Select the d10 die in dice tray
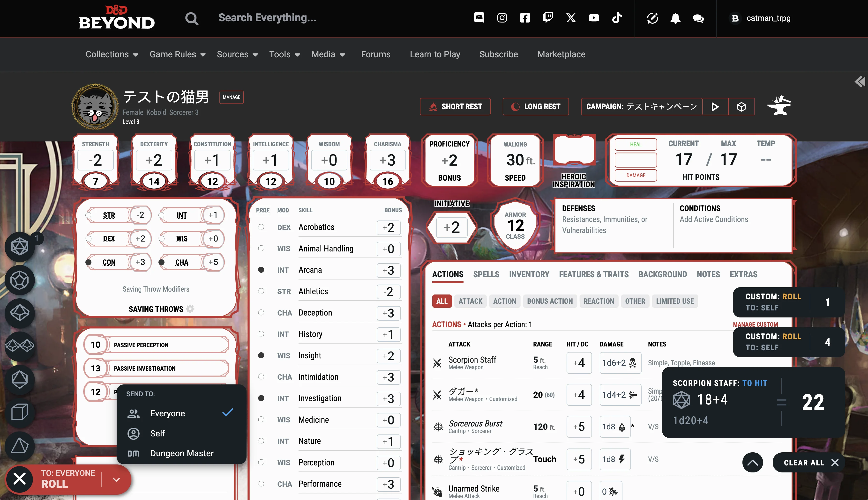The image size is (868, 500). tap(20, 313)
